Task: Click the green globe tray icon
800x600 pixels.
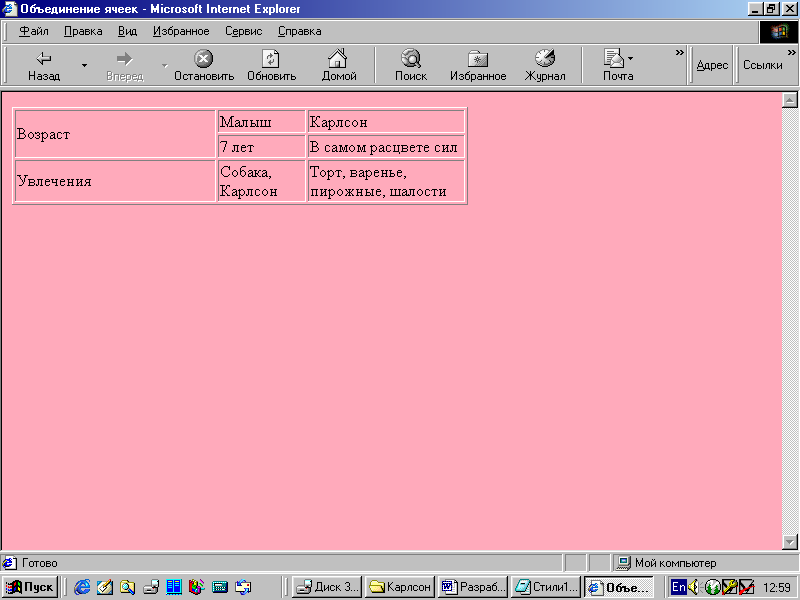Action: point(713,587)
